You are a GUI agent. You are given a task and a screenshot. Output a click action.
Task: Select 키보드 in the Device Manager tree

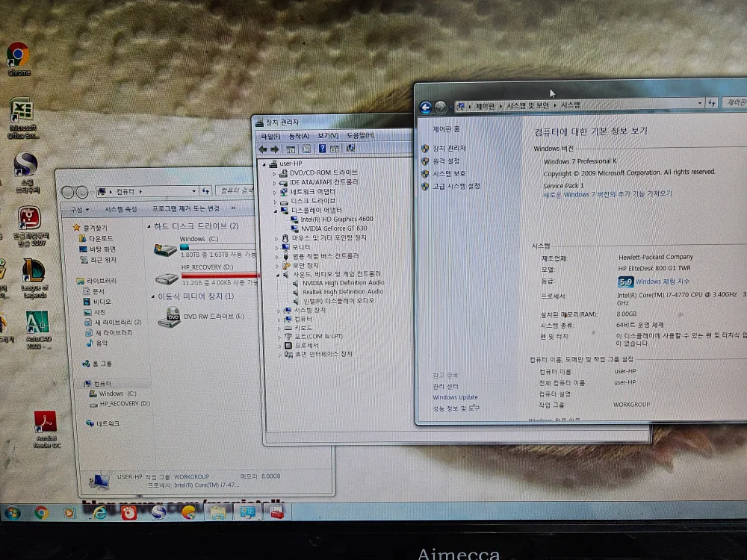303,328
